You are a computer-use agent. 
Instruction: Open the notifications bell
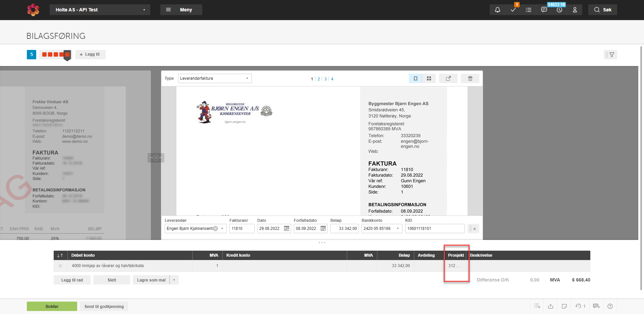497,10
